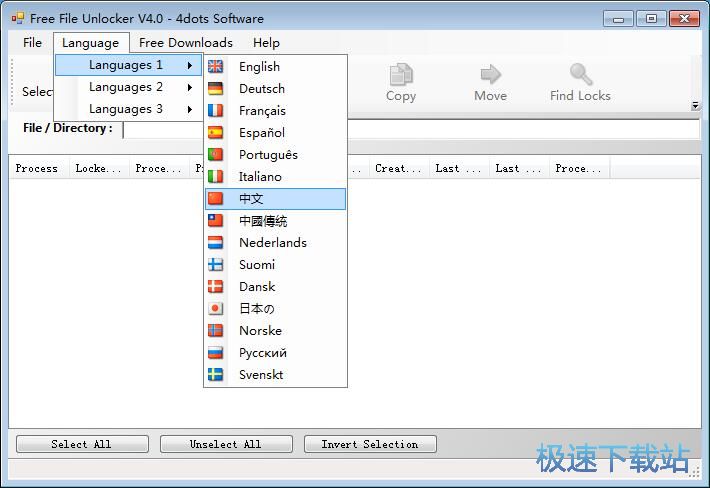Select Suomi language
The height and width of the screenshot is (488, 710).
(x=275, y=264)
